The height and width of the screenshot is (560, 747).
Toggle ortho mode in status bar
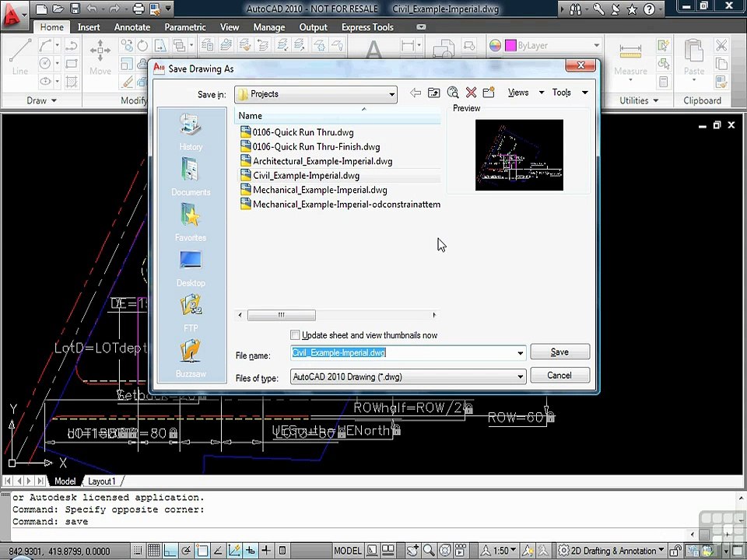click(x=170, y=551)
